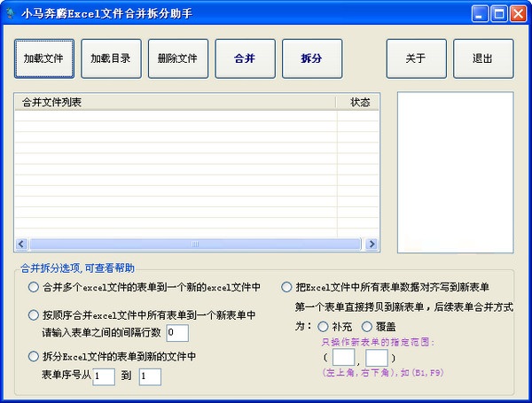Click the (左上角,右下角),如(B1,F9) hint text

pyautogui.click(x=382, y=373)
